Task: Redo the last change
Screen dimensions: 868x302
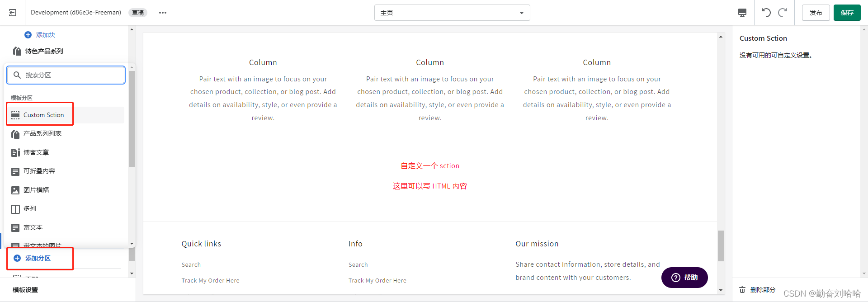Action: coord(783,12)
